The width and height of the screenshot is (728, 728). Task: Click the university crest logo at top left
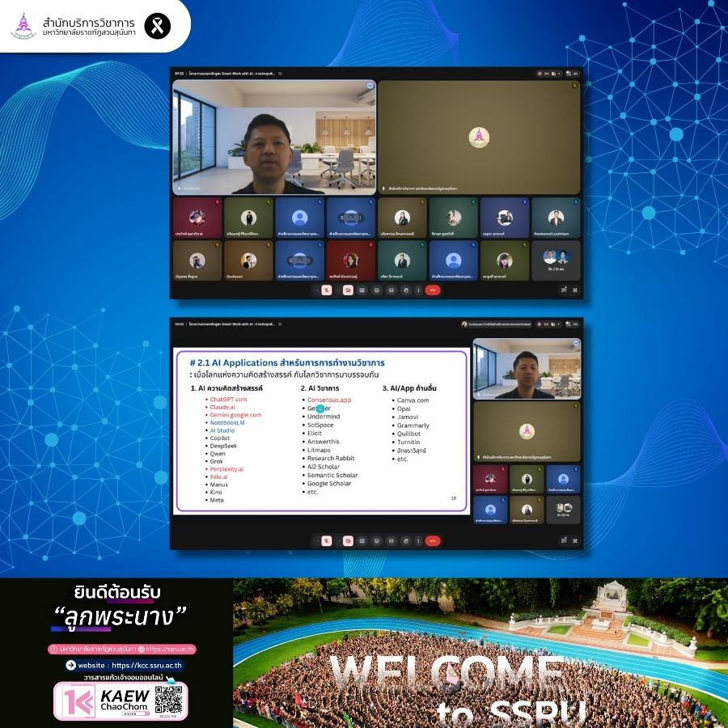[x=23, y=26]
